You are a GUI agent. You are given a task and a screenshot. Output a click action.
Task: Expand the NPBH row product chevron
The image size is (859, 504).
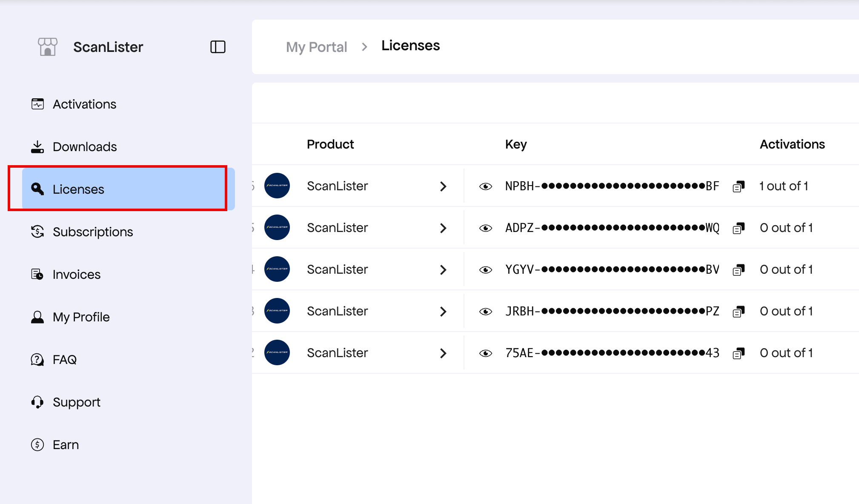point(443,186)
